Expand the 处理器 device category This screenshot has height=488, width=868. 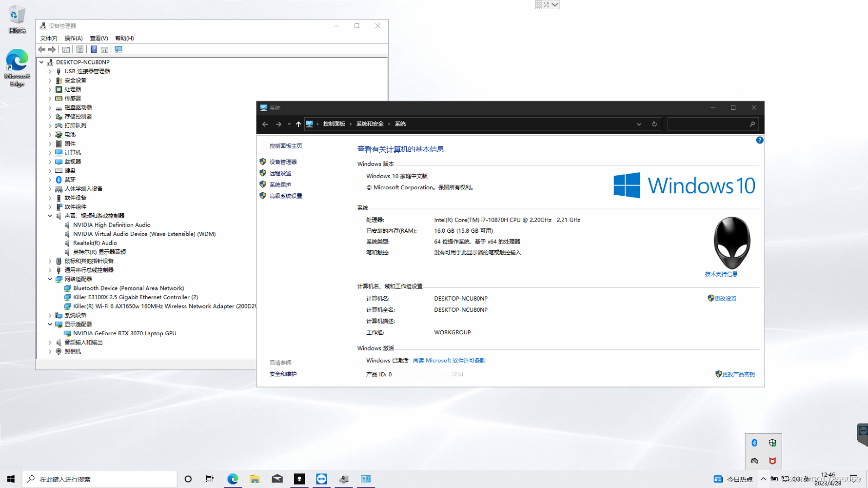click(x=50, y=89)
